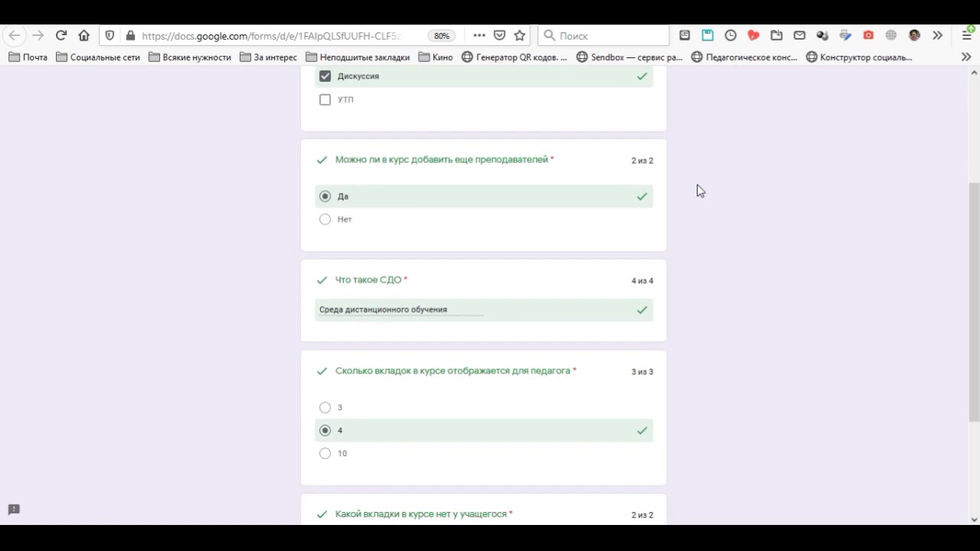Select the Нет radio option

325,219
